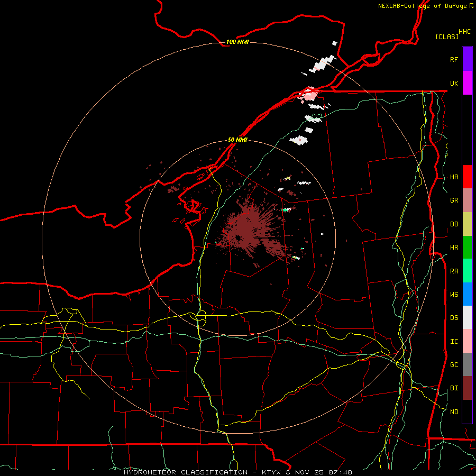Click the 'KTYX' station identifier
This screenshot has height=476, width=476.
tap(271, 472)
